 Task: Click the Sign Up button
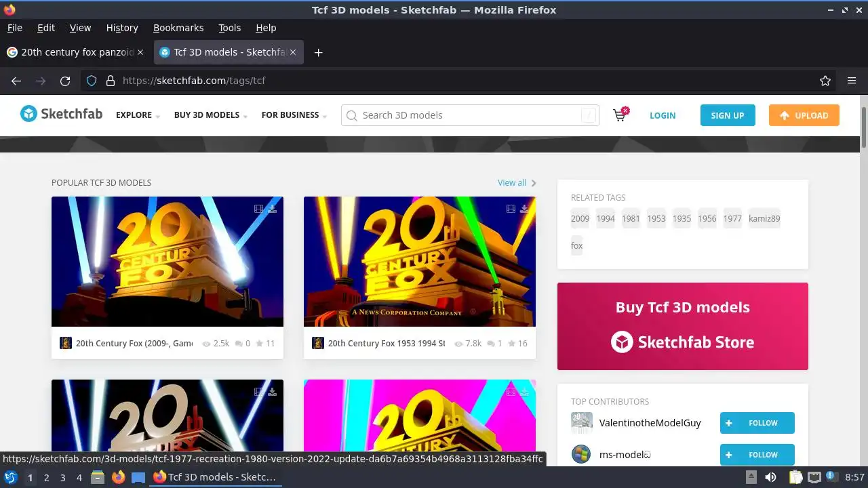click(728, 115)
